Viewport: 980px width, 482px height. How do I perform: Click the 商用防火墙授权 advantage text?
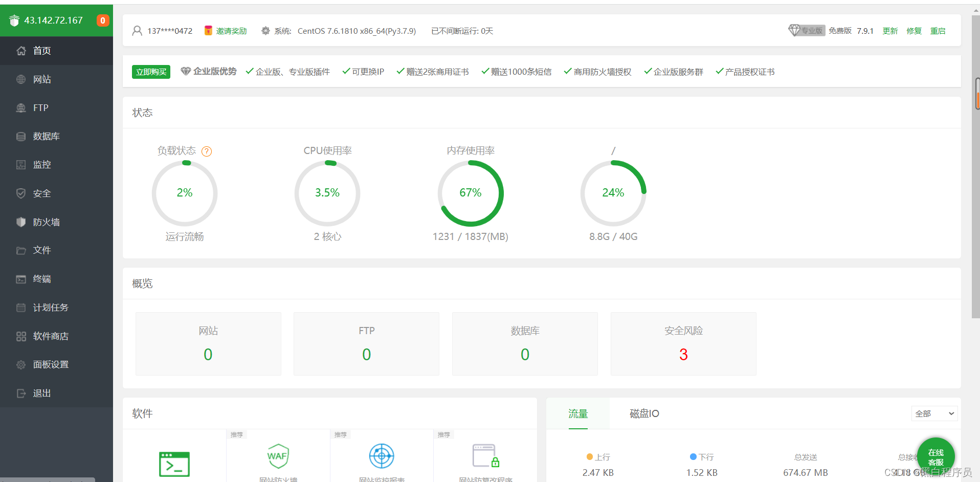point(603,72)
